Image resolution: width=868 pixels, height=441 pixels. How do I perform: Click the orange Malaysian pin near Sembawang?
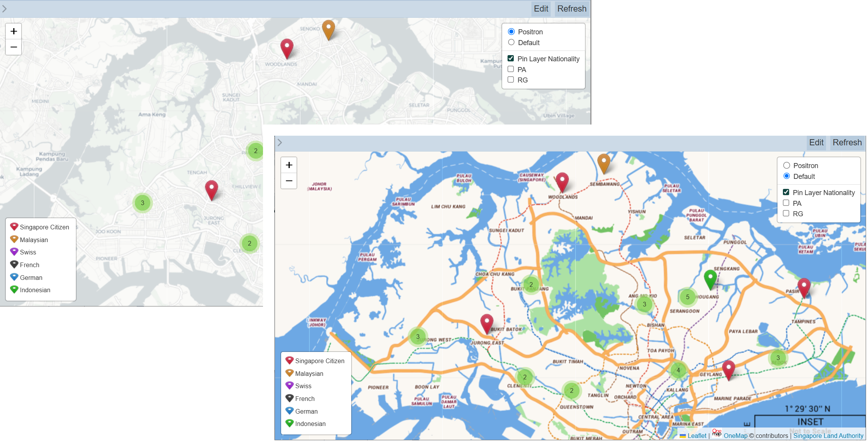coord(603,163)
